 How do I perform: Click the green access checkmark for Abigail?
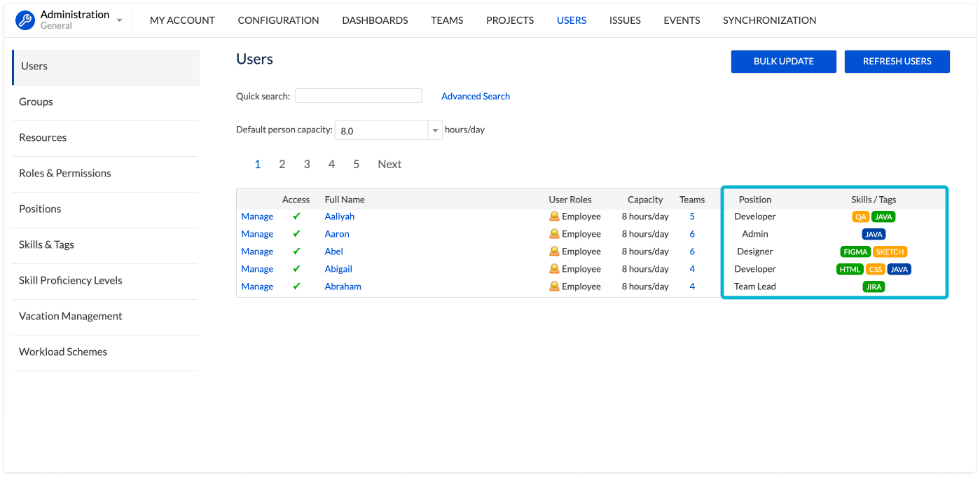[296, 269]
